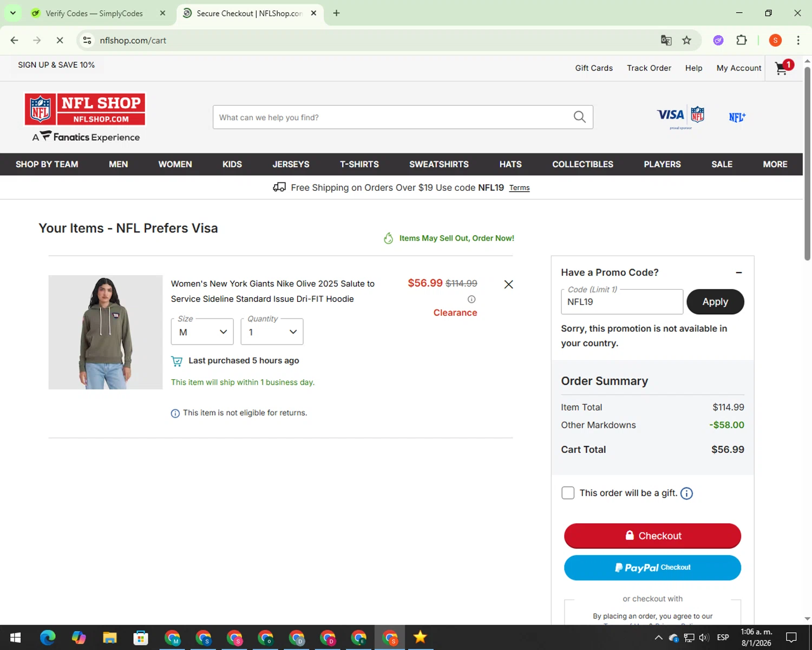Click the translate page icon
Viewport: 812px width, 650px height.
(666, 40)
